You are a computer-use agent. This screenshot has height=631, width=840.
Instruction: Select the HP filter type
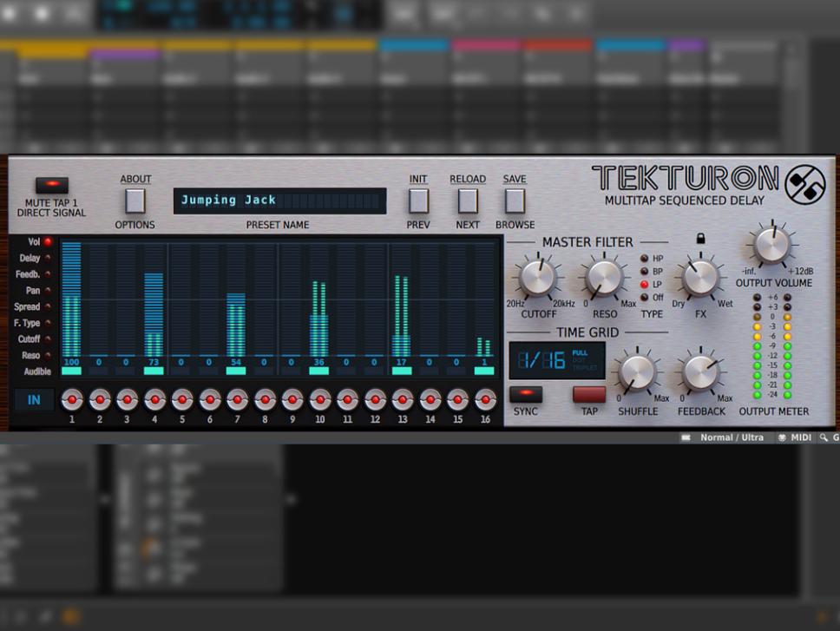click(644, 256)
